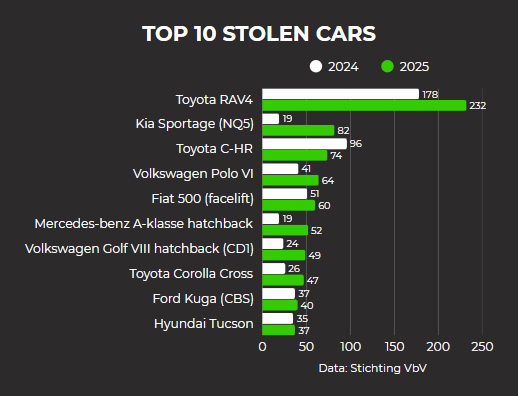
Task: Click the Toyota RAV4 category label
Action: tap(214, 100)
